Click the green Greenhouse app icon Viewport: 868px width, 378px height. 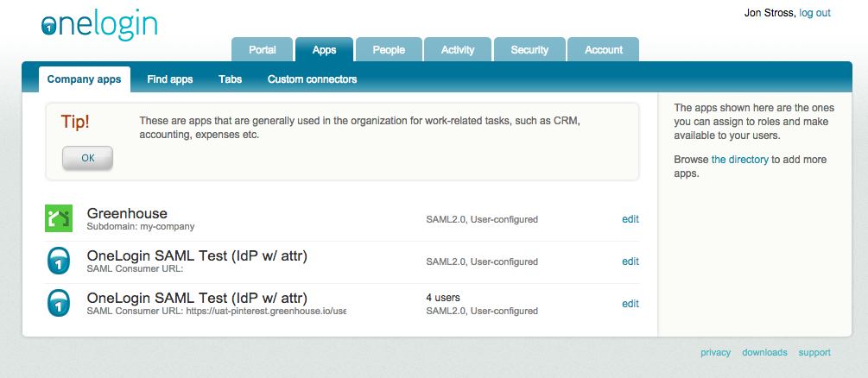click(59, 218)
